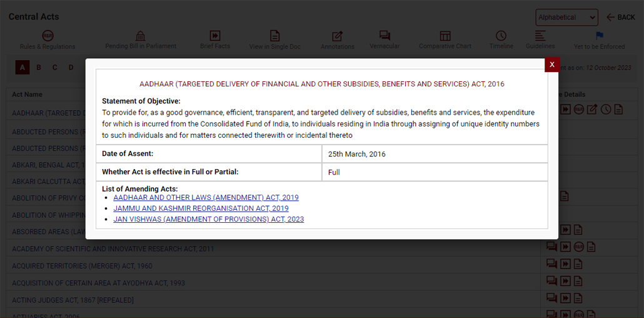Open Academy of Scientific and Innovative Research Act

113,249
